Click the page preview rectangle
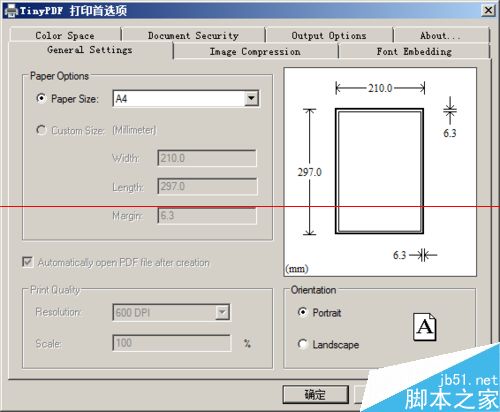The image size is (500, 412). [379, 171]
